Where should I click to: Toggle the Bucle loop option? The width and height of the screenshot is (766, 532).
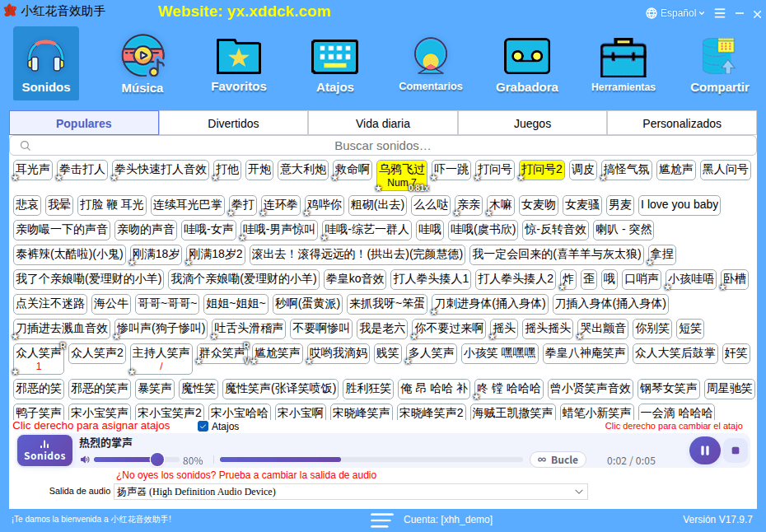pos(558,460)
